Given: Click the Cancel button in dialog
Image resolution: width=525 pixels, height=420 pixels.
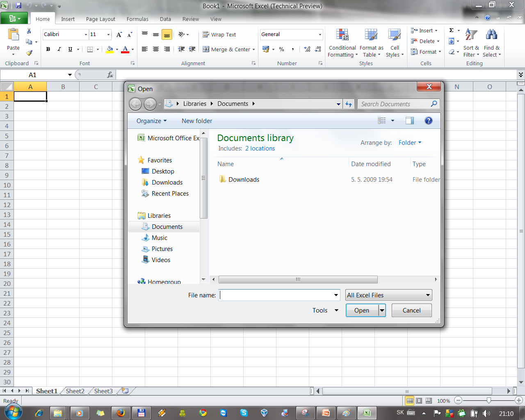Looking at the screenshot, I should click(x=411, y=310).
